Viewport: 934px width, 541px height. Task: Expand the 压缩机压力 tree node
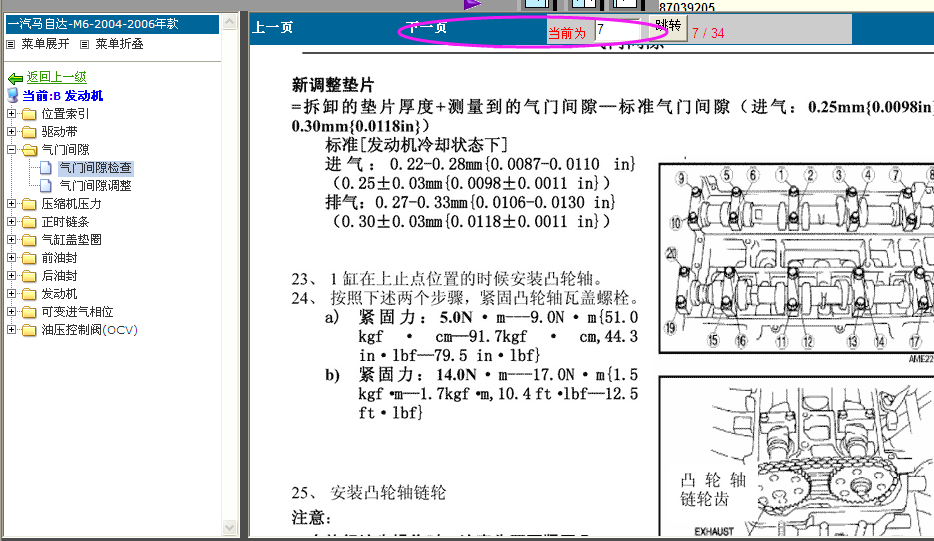pyautogui.click(x=11, y=203)
